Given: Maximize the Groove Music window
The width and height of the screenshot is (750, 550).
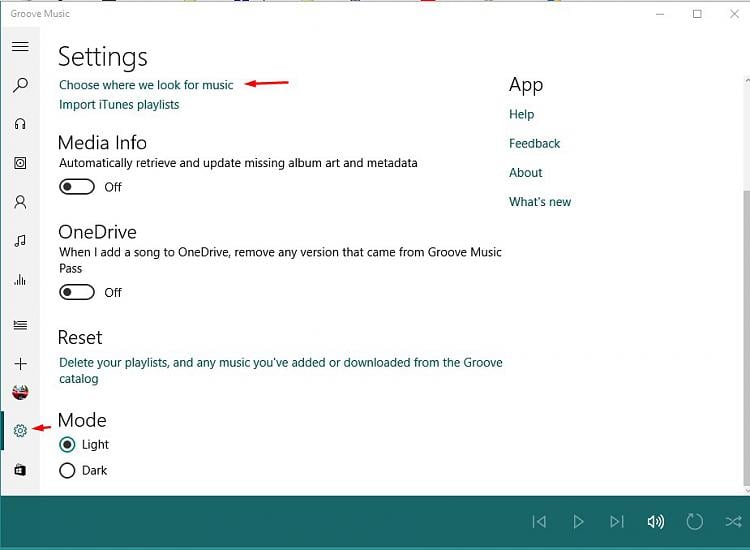Looking at the screenshot, I should click(697, 14).
